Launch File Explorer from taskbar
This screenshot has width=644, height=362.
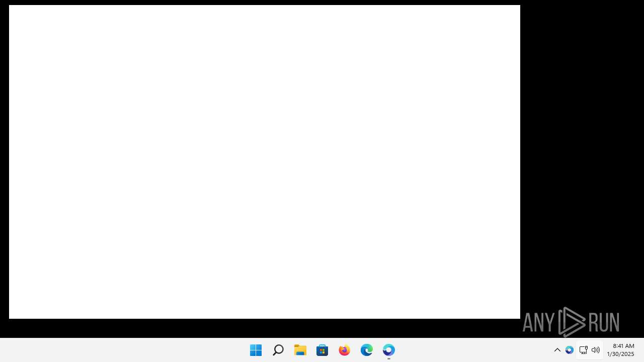point(300,350)
